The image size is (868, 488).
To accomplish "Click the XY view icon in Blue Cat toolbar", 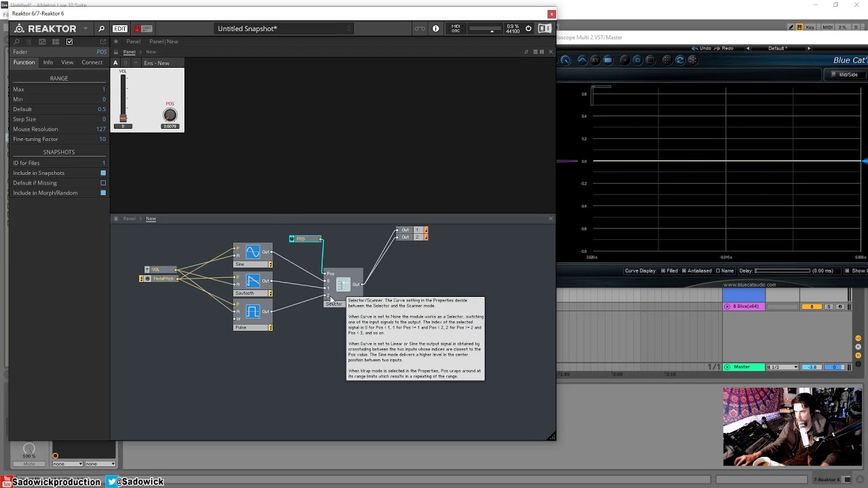I will click(x=595, y=60).
